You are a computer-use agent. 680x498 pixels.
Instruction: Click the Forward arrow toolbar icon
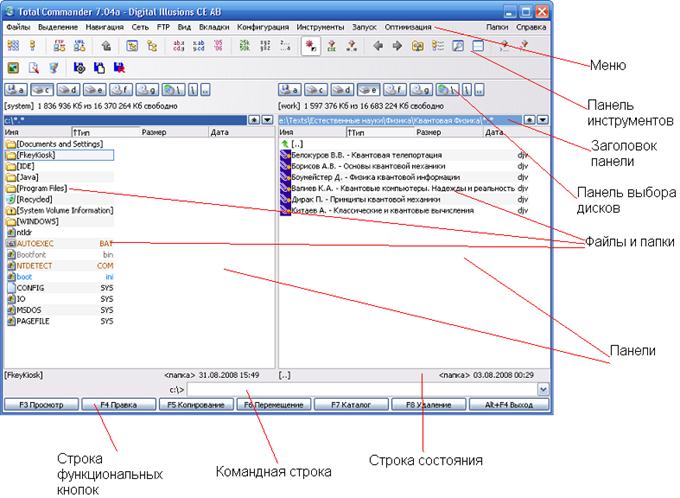click(397, 46)
